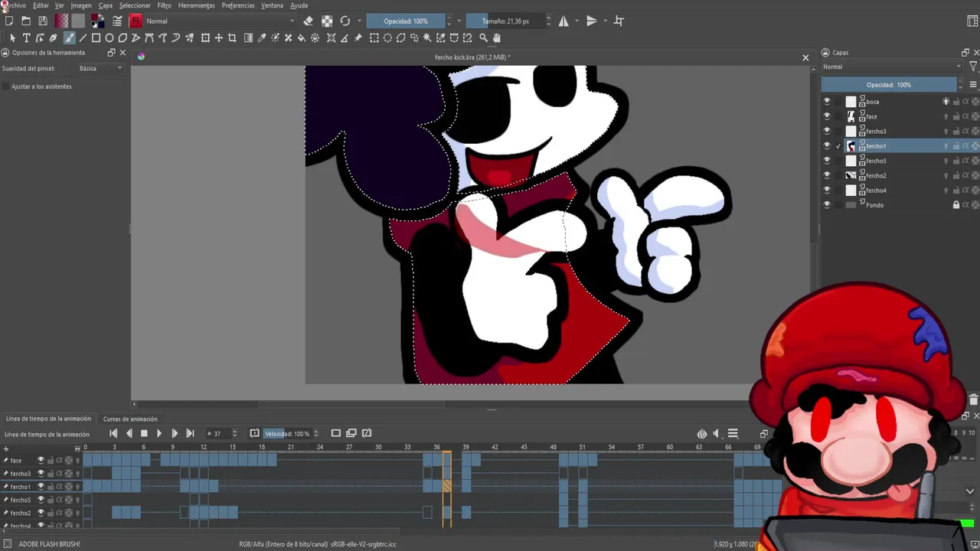Toggle onion skin bulb on boca layer

(946, 101)
